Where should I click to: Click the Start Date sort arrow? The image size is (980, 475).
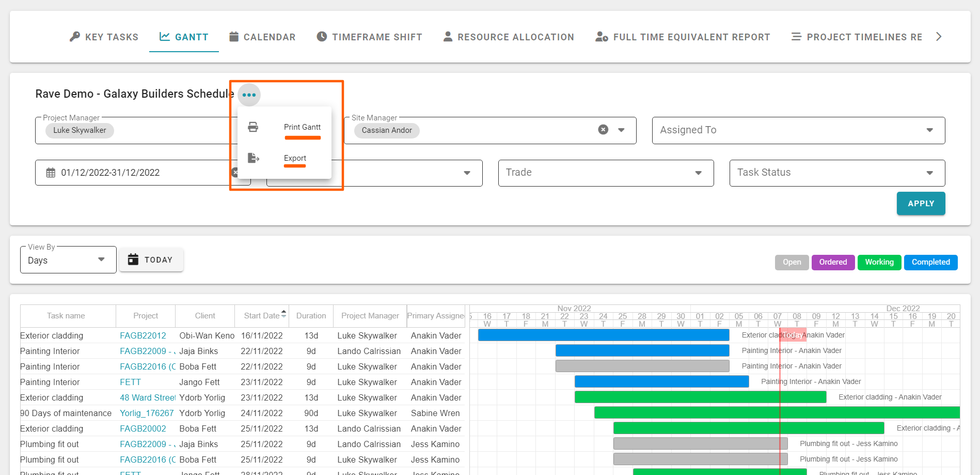pyautogui.click(x=283, y=315)
